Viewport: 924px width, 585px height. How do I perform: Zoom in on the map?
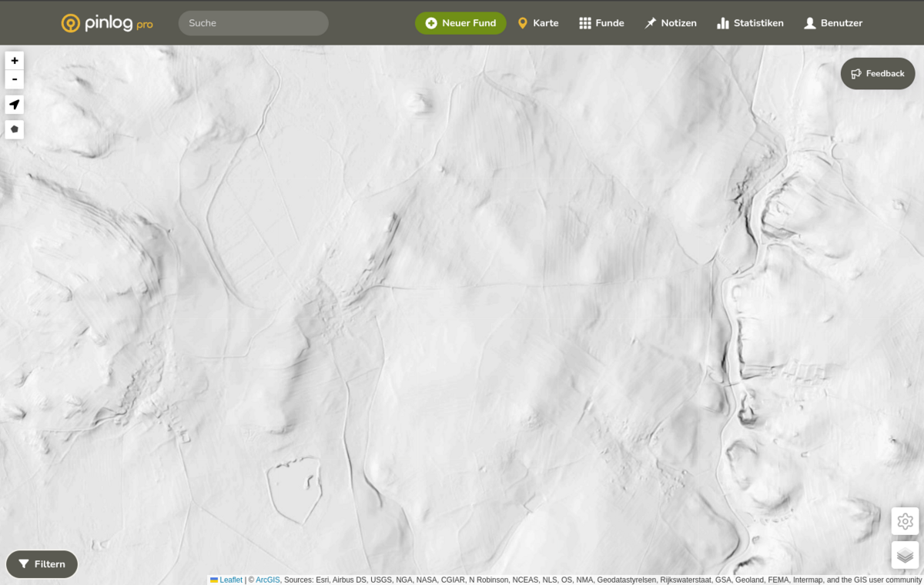15,61
